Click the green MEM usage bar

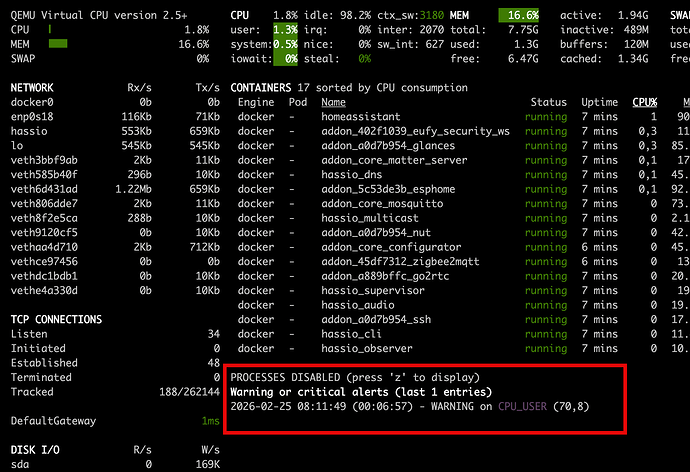pyautogui.click(x=57, y=44)
